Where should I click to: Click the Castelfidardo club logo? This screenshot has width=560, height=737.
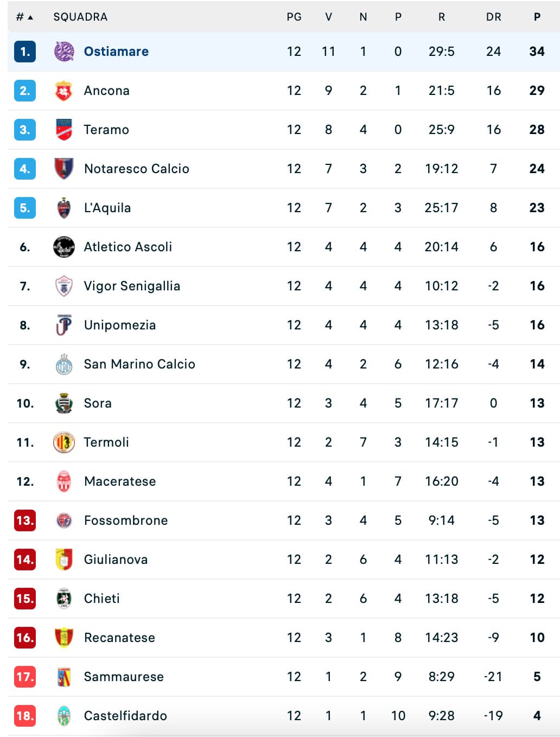63,716
